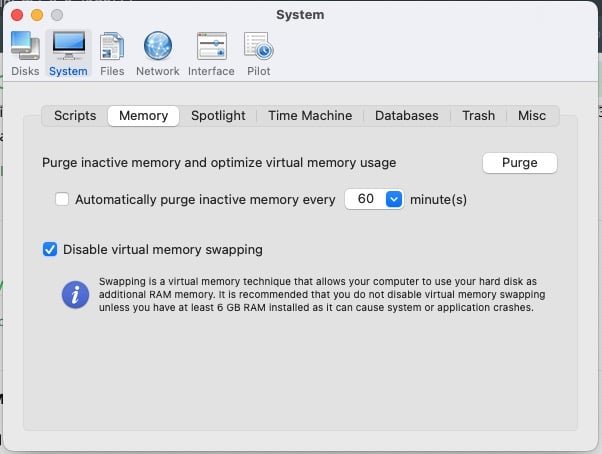Click the blue info icon

75,295
